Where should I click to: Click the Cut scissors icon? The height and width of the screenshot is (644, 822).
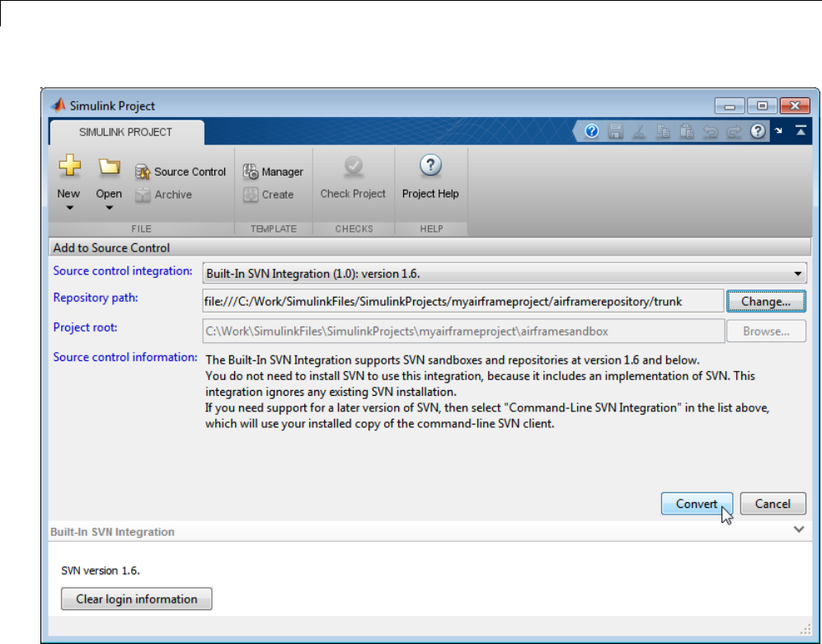(x=639, y=131)
